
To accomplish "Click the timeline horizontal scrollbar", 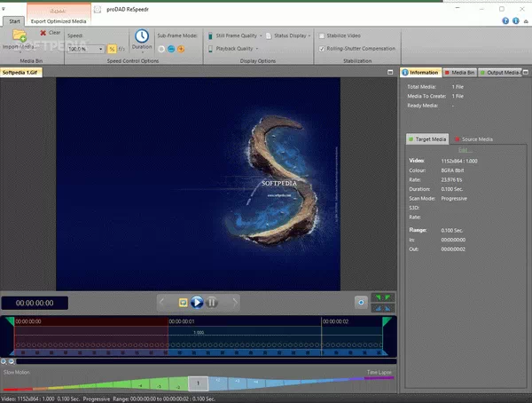I will (x=207, y=361).
